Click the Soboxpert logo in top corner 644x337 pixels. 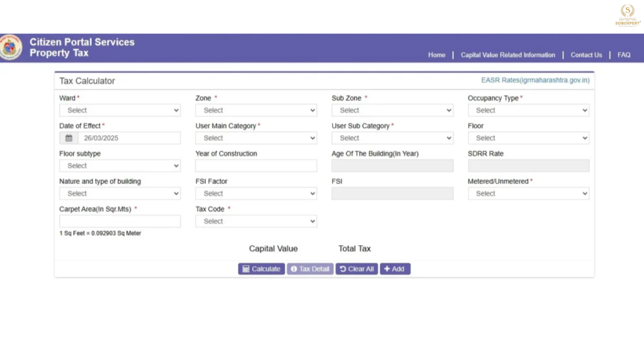[628, 15]
